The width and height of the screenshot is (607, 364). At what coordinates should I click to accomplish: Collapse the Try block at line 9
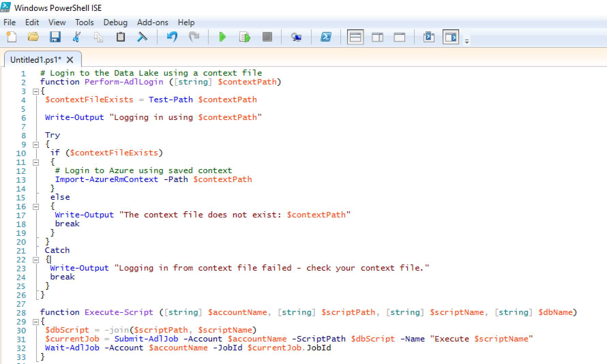35,145
